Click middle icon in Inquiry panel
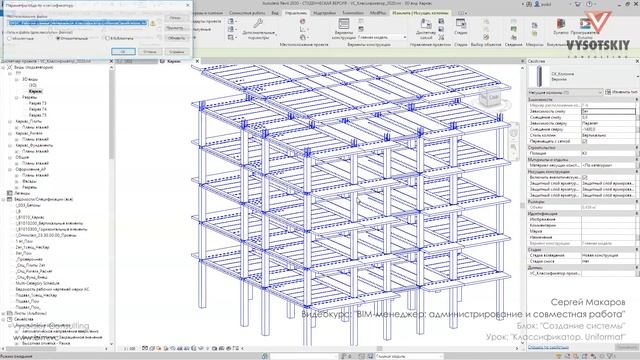 513,29
